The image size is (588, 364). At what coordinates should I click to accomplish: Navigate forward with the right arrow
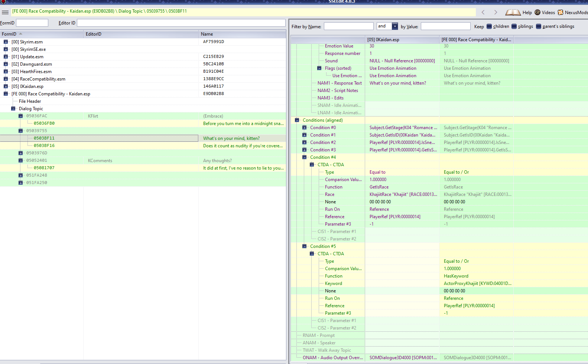[496, 12]
